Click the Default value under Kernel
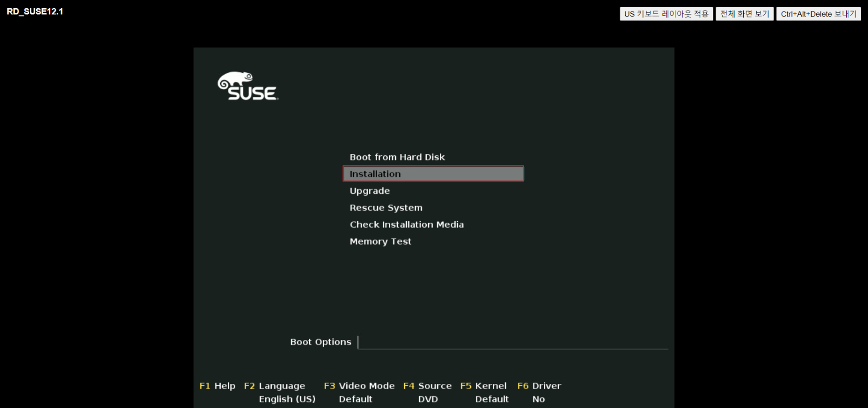 [x=492, y=399]
